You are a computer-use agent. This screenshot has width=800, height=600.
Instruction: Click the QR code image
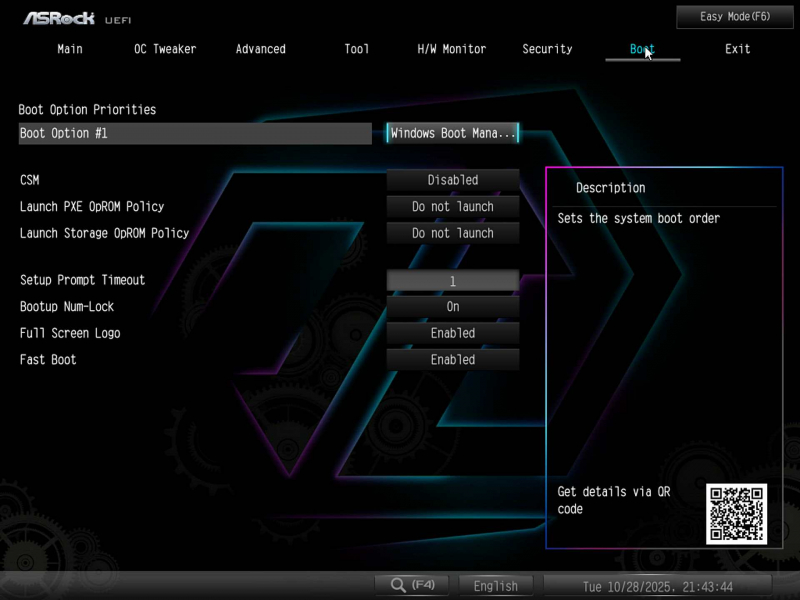[736, 513]
